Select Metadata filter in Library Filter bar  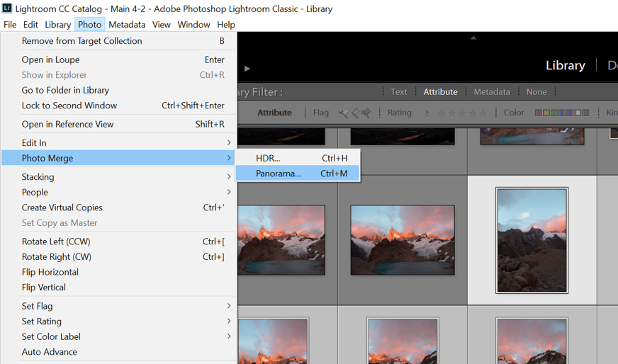pos(491,92)
